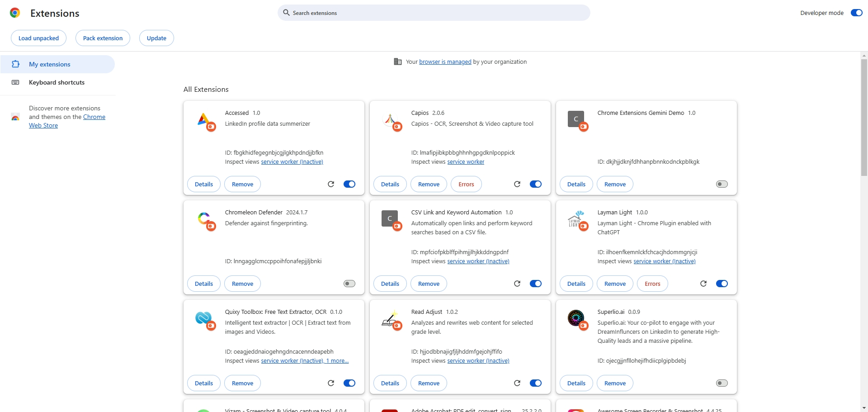Image resolution: width=868 pixels, height=412 pixels.
Task: View Errors for Capios extension
Action: point(466,184)
